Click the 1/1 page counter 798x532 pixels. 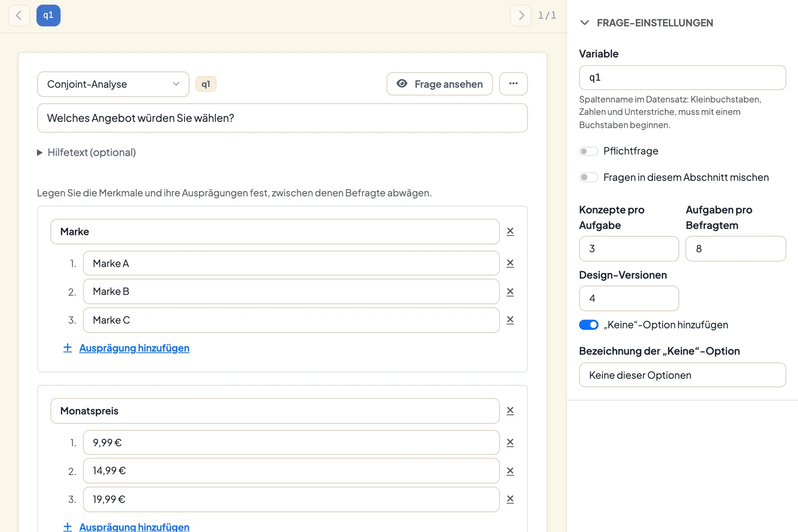click(547, 15)
